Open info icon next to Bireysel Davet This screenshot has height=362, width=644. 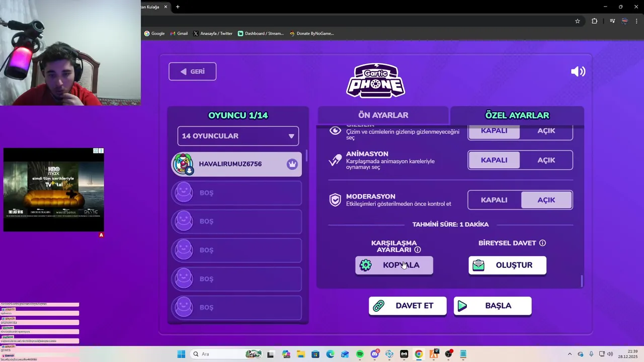coord(542,243)
